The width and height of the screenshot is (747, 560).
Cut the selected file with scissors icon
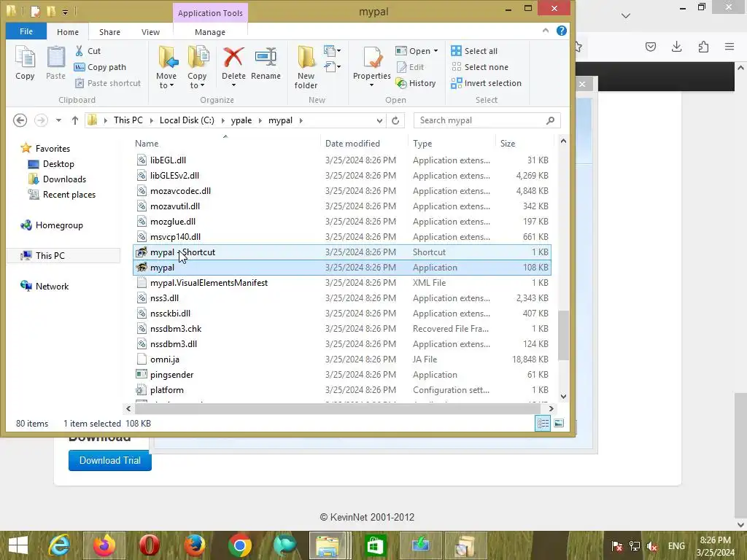pos(88,51)
